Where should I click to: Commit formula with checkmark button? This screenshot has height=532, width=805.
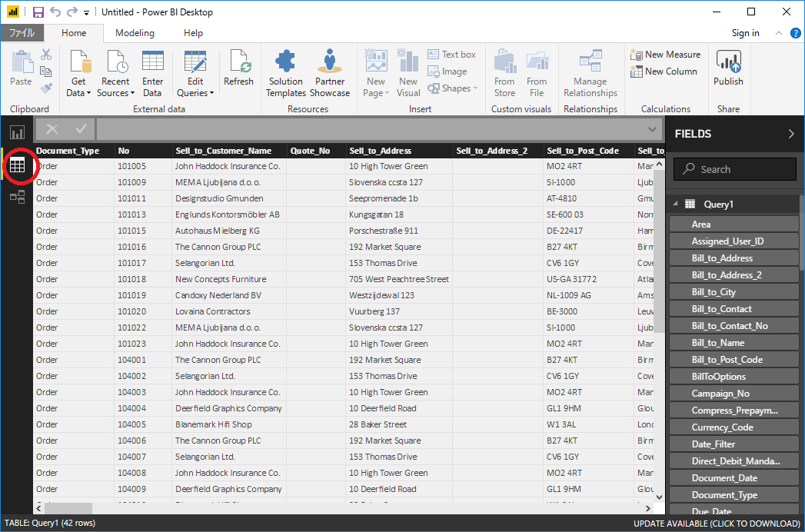(x=81, y=129)
